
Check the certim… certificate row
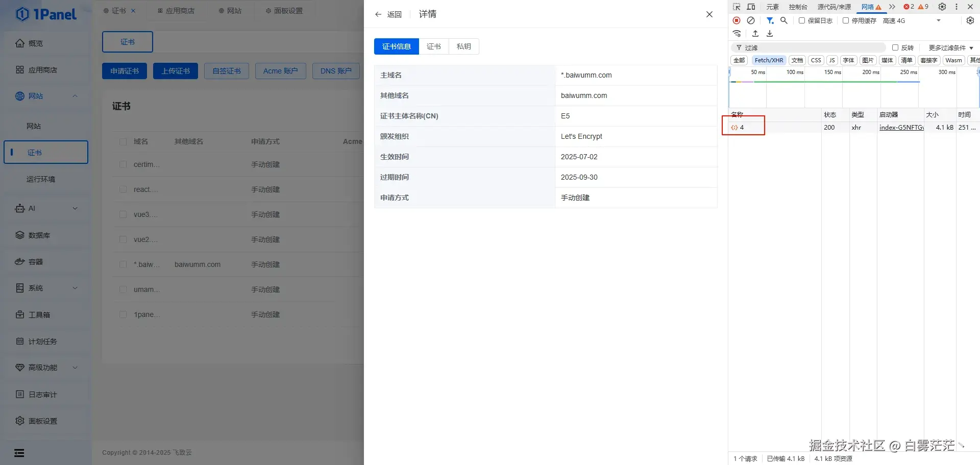[x=123, y=164]
